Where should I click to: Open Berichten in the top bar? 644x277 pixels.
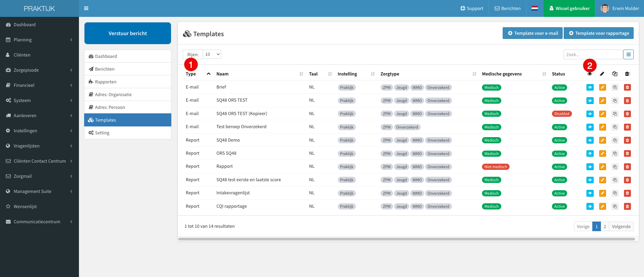pyautogui.click(x=507, y=8)
